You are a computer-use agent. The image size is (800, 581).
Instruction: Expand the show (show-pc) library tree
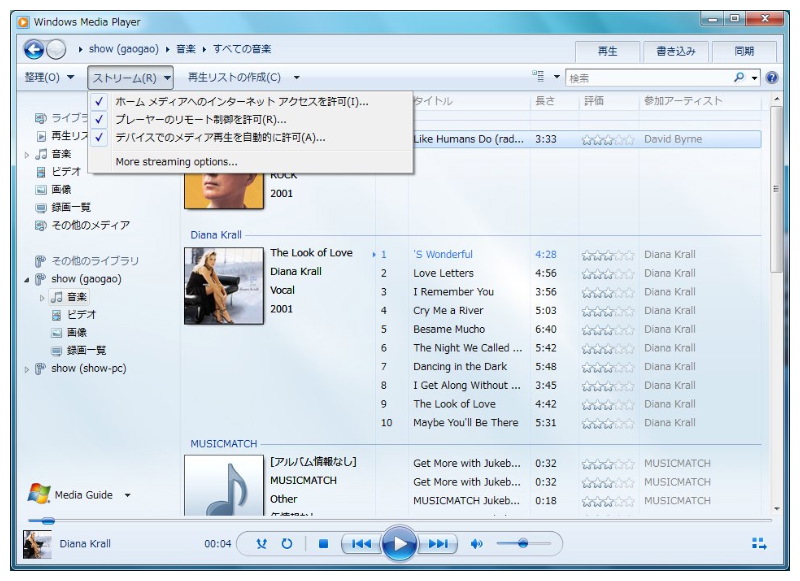[x=28, y=369]
